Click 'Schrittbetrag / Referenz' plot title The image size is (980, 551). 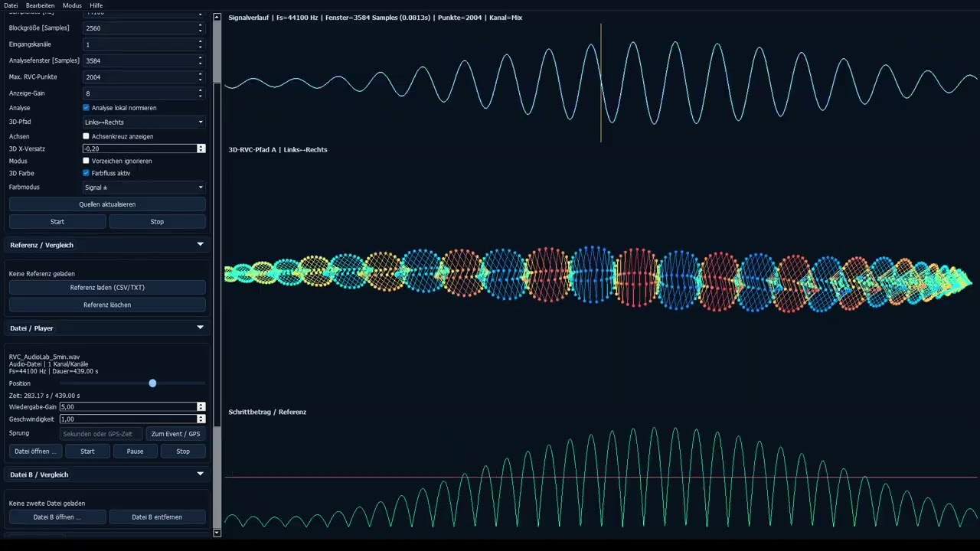coord(267,412)
